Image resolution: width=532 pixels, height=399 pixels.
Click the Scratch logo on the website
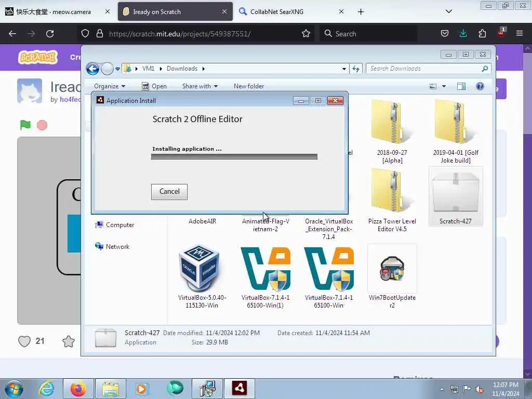click(x=38, y=57)
